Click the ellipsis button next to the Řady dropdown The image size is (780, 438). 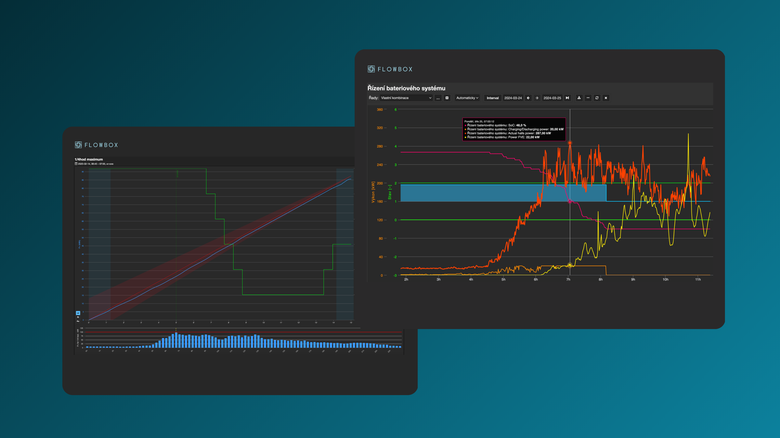point(438,98)
